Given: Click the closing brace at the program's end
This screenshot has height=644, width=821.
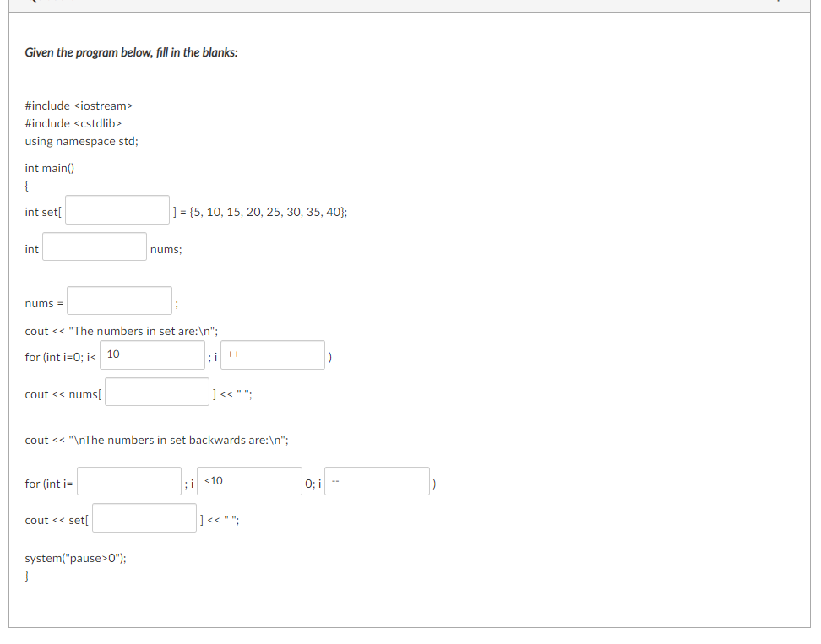Looking at the screenshot, I should 26,575.
